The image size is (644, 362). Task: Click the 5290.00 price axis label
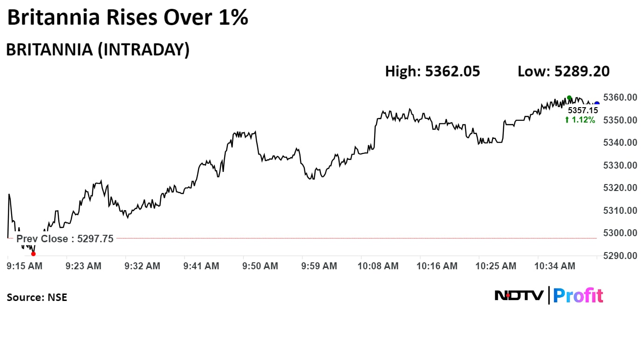(x=620, y=256)
